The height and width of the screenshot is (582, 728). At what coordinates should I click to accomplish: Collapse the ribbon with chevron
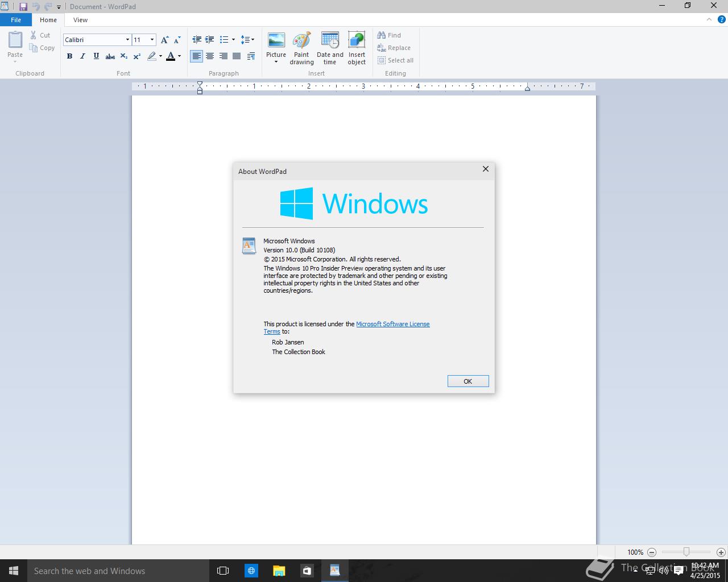click(x=709, y=19)
